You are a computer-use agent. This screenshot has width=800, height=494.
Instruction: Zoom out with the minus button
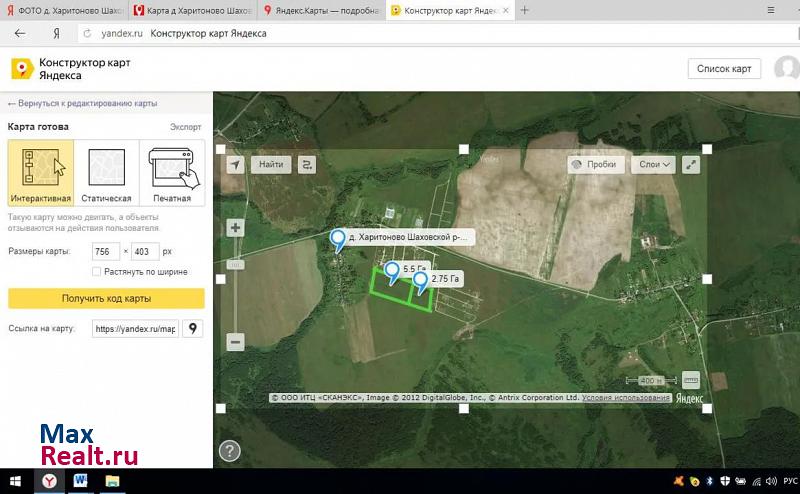pos(235,342)
